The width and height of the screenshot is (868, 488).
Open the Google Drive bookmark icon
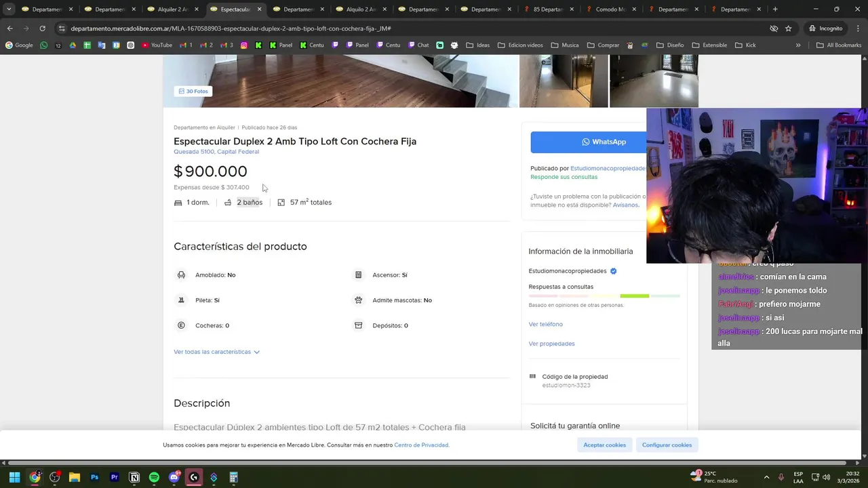coord(73,45)
